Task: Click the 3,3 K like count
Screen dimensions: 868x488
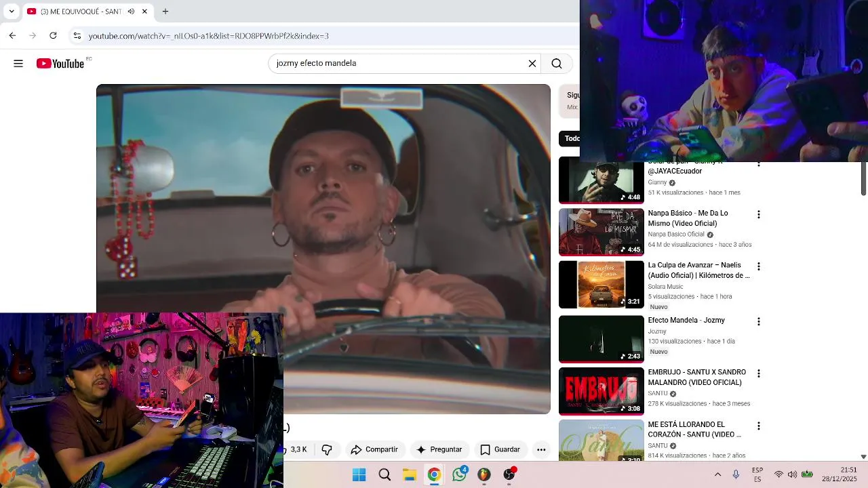Action: pyautogui.click(x=298, y=449)
